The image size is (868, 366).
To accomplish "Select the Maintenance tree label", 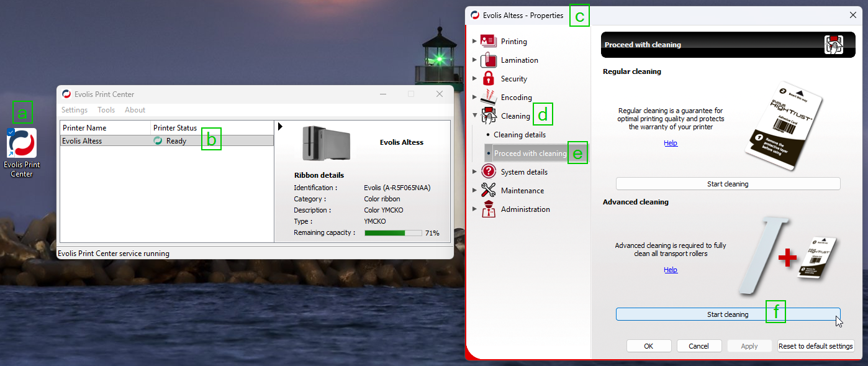I will [522, 191].
